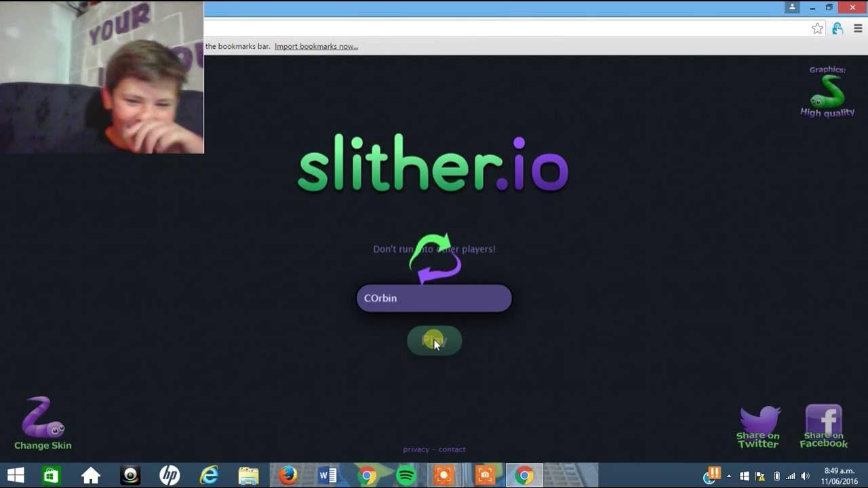Launch the Windows Store taskbar icon
Screen dimensions: 868x488
point(51,476)
